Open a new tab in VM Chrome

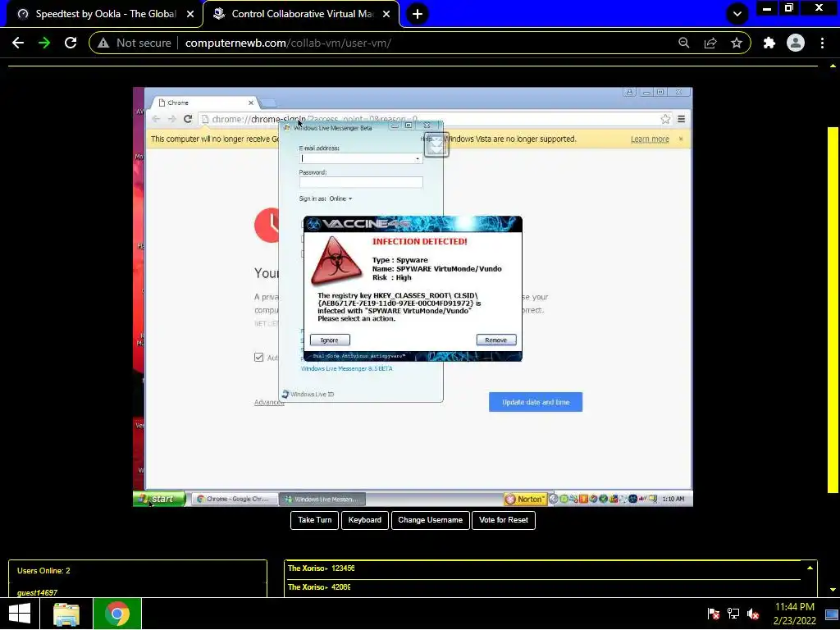point(268,103)
